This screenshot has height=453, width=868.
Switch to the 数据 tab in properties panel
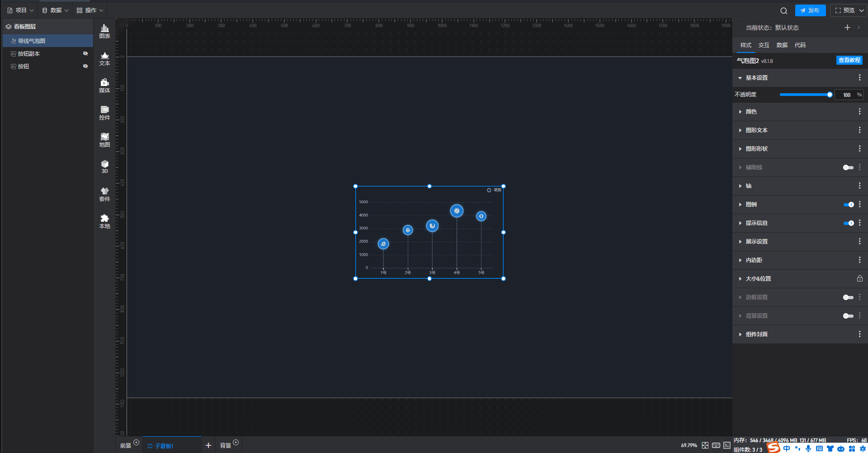782,45
